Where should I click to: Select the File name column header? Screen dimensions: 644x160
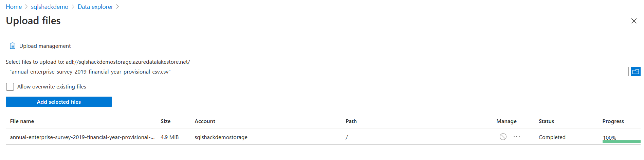coord(22,121)
